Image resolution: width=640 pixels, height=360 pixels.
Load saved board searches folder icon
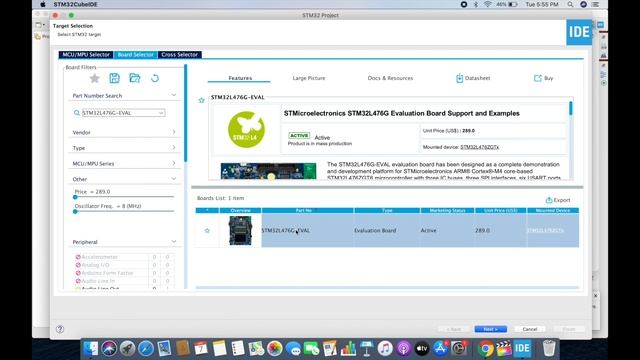135,78
